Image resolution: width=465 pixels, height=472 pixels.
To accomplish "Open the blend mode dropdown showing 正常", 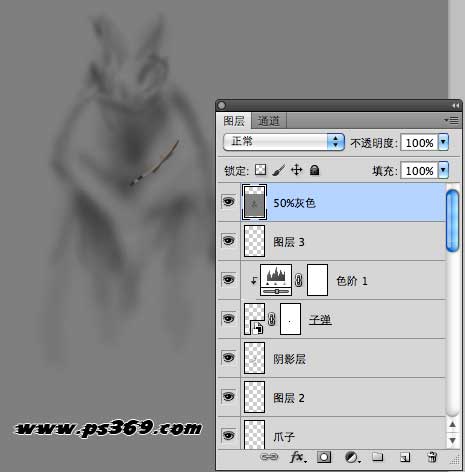I will (284, 142).
